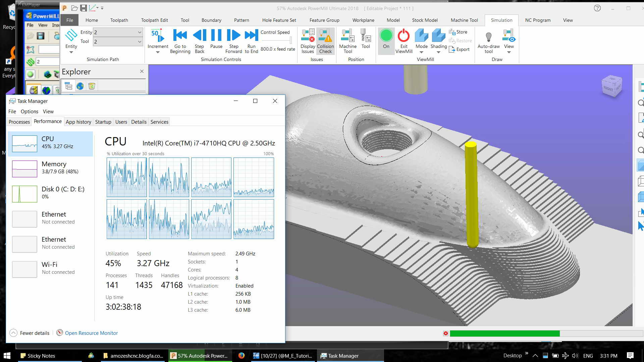Image resolution: width=644 pixels, height=362 pixels.
Task: Open the Entity combo box
Action: (118, 32)
